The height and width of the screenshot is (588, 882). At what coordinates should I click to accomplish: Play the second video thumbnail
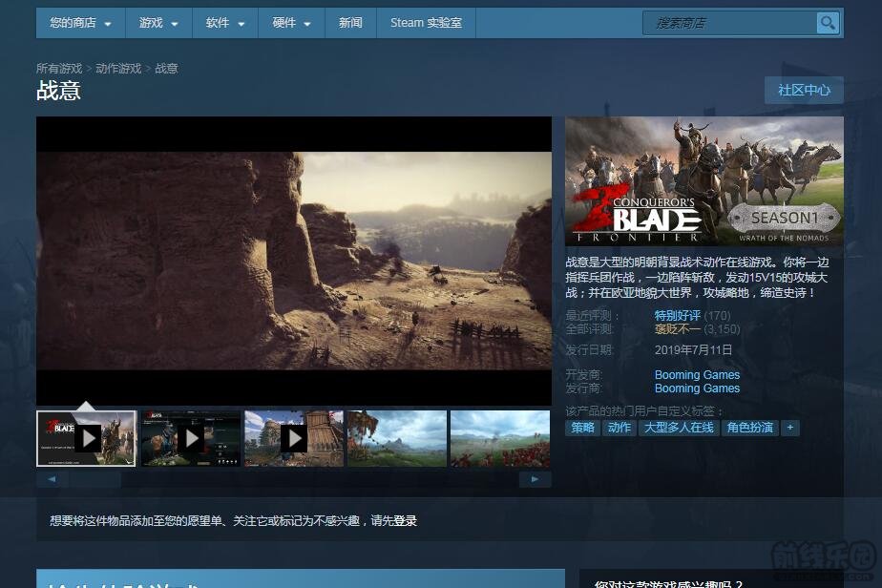[191, 438]
